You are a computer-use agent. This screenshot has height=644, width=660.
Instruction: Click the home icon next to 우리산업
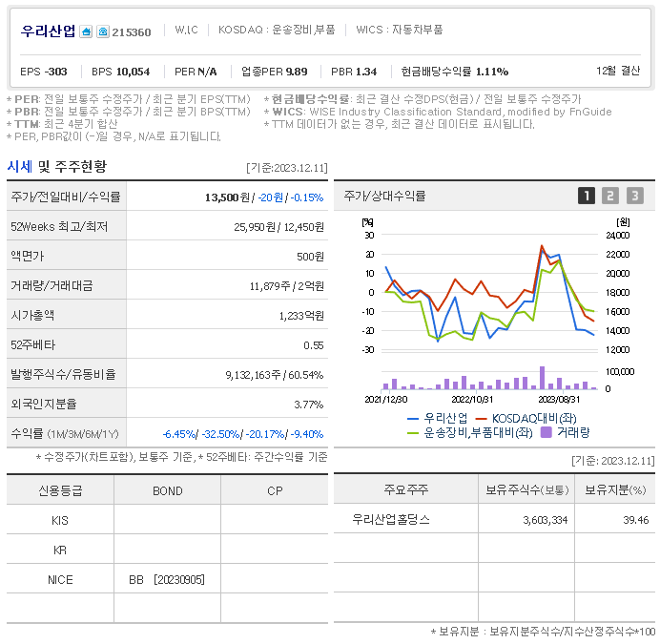point(86,31)
